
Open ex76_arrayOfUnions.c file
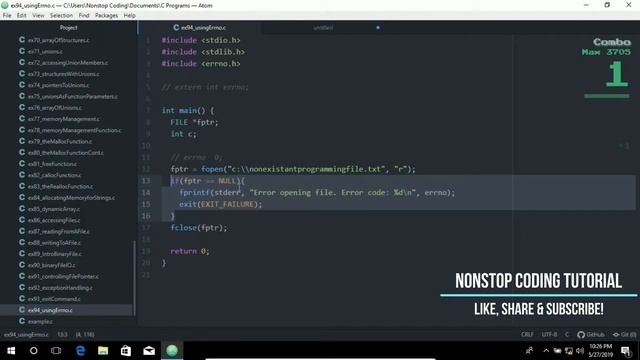coord(55,107)
